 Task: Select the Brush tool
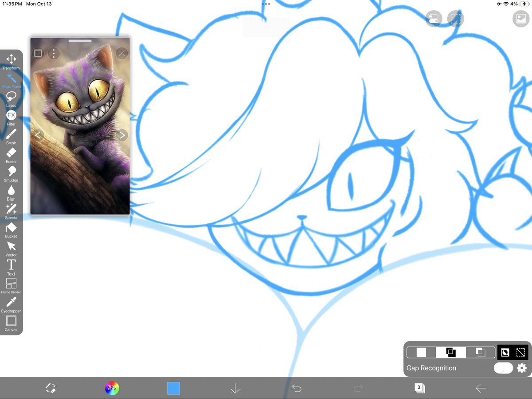coord(11,137)
